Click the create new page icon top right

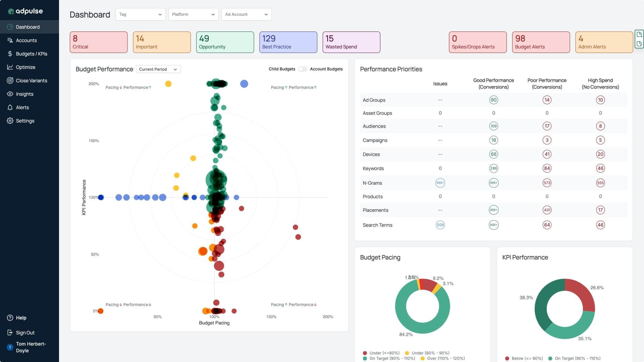(639, 34)
